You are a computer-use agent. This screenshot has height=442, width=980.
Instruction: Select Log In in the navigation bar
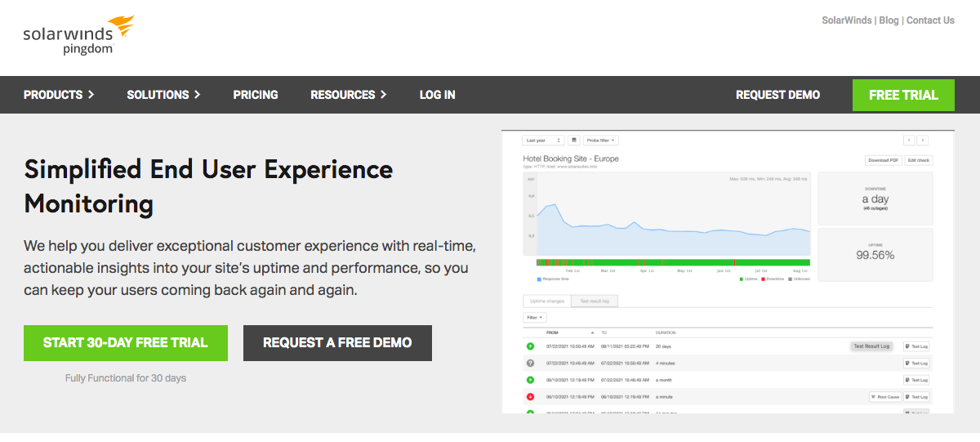(438, 95)
